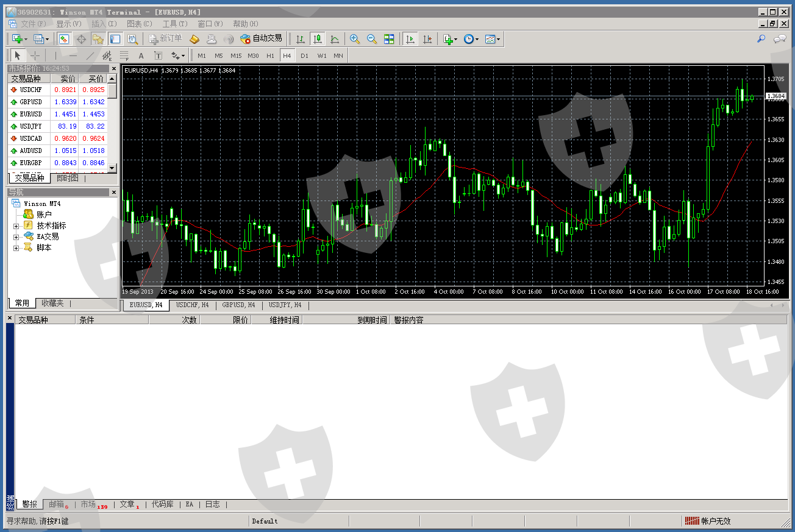The height and width of the screenshot is (532, 795).
Task: Open the 显示 view menu
Action: [68, 24]
